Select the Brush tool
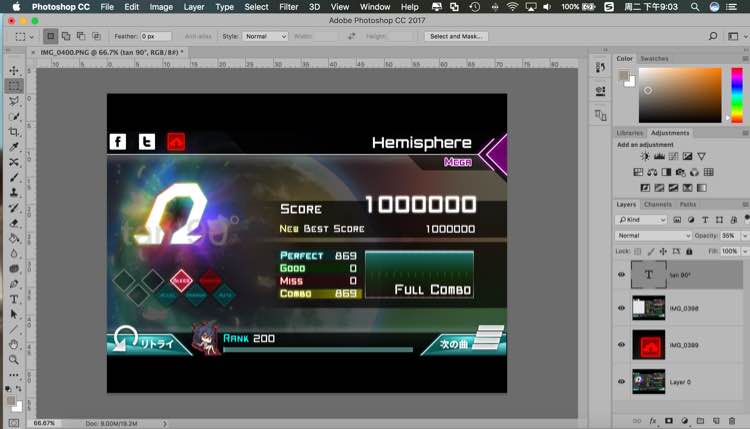Screen dimensions: 750x429 click(x=14, y=177)
